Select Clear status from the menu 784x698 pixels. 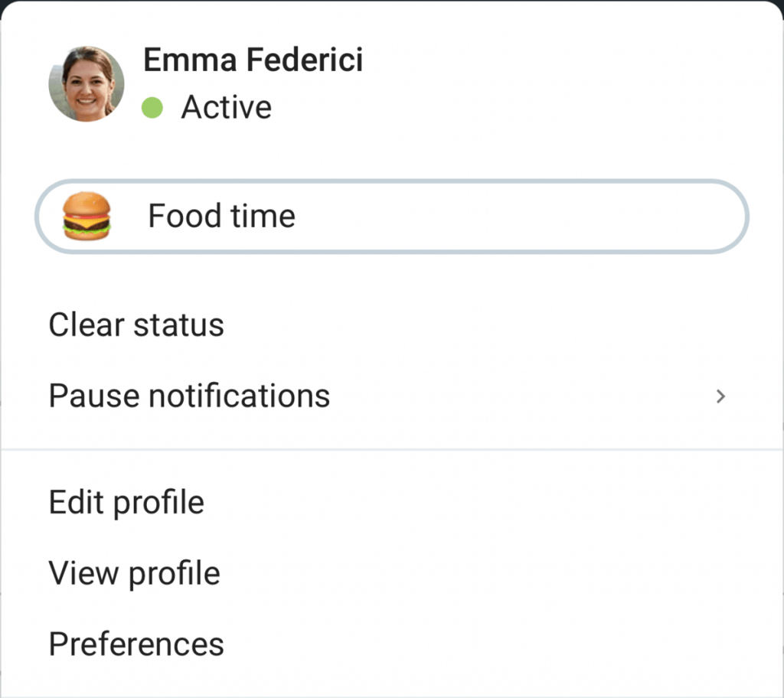click(136, 325)
